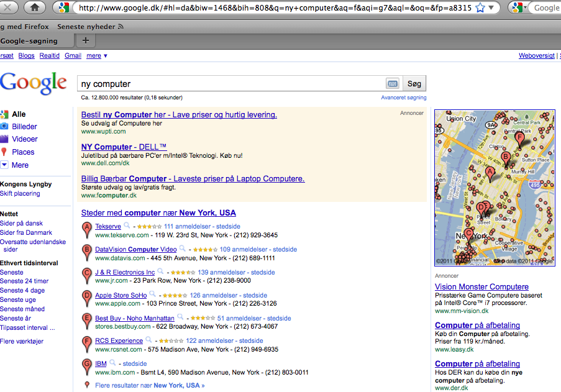Restrict results to Sider på dansk

(22, 223)
